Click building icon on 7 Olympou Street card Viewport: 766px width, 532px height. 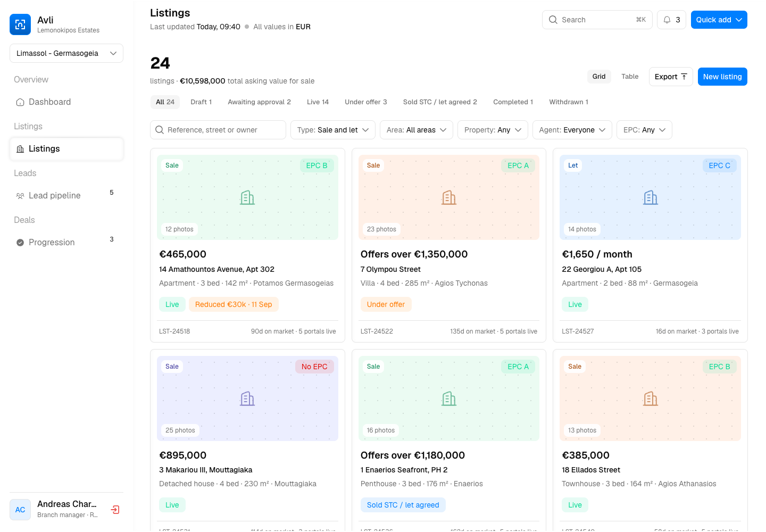(x=449, y=197)
